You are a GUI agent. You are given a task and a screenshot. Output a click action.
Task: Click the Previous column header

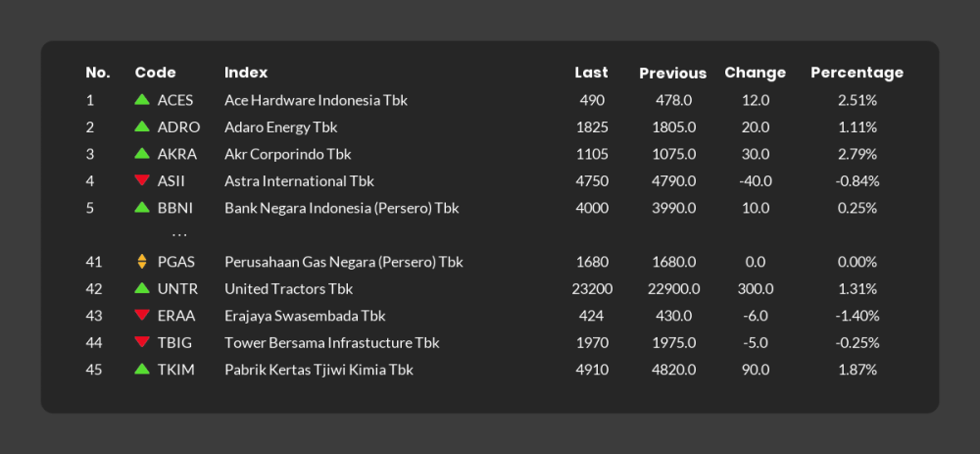click(x=672, y=74)
